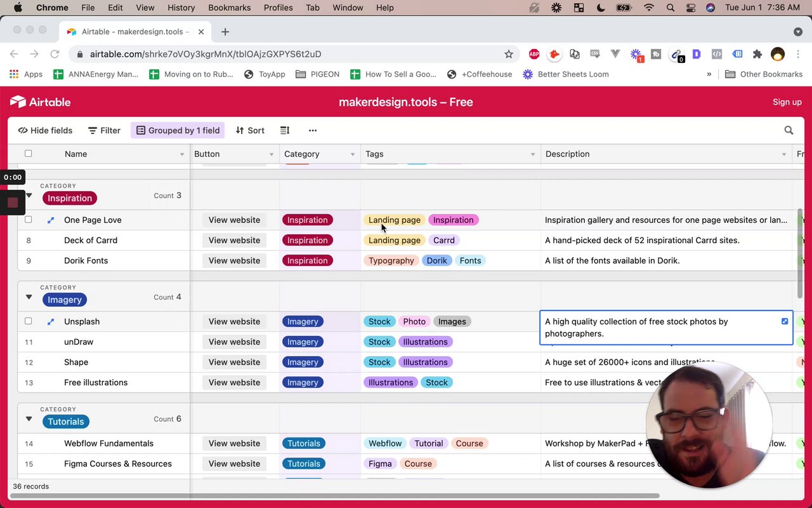This screenshot has width=812, height=508.
Task: Open the Apple menu
Action: (x=18, y=8)
